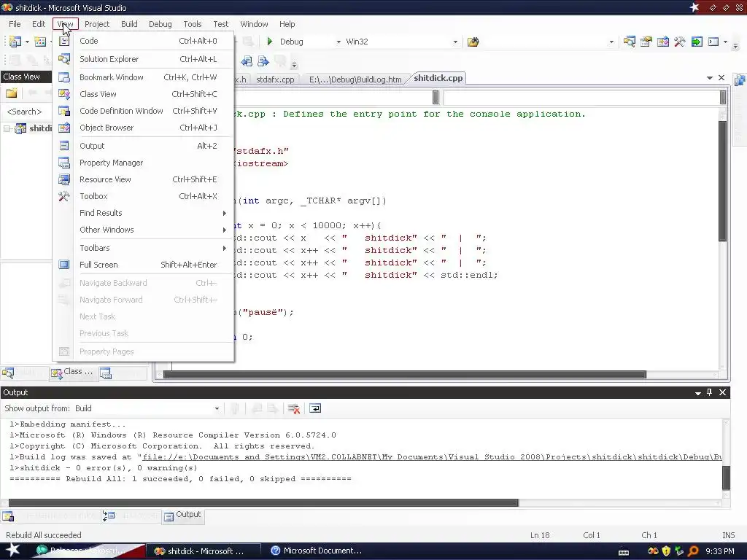
Task: Open the Build menu
Action: click(x=129, y=24)
